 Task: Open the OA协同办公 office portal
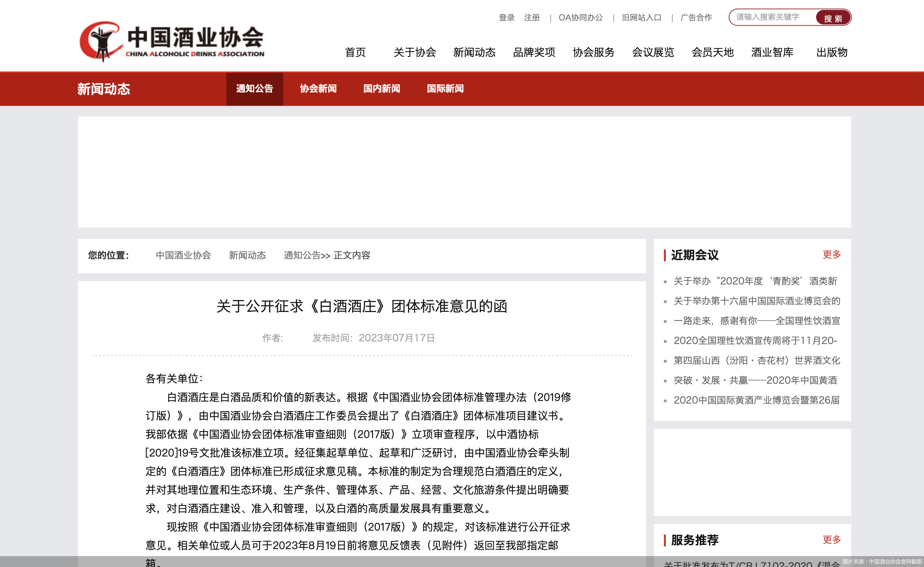(581, 17)
